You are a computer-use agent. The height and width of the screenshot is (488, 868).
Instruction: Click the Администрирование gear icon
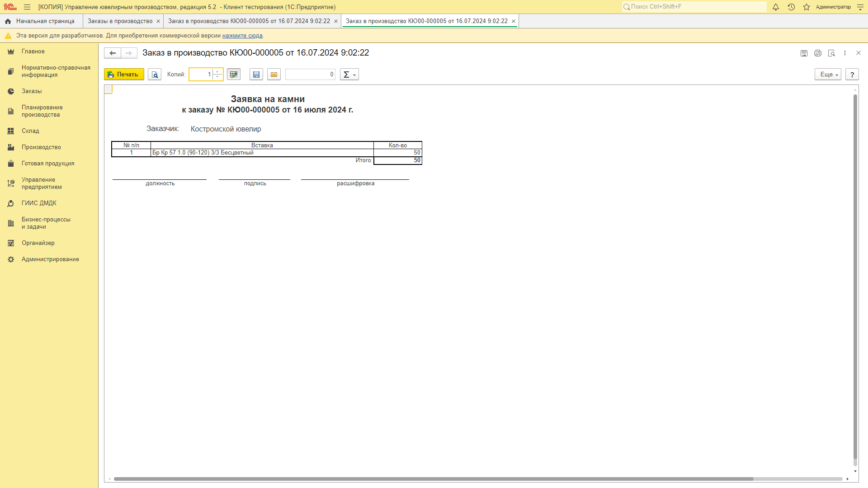point(11,259)
